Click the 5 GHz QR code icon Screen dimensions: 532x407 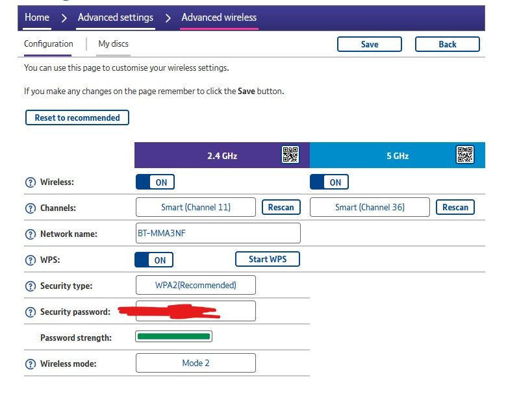[x=466, y=154]
